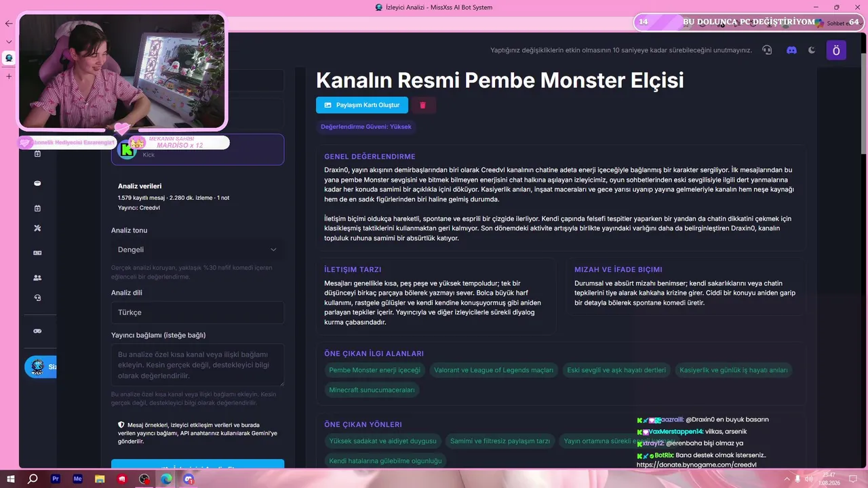Open the calendar icon below the coin icon

(x=37, y=208)
